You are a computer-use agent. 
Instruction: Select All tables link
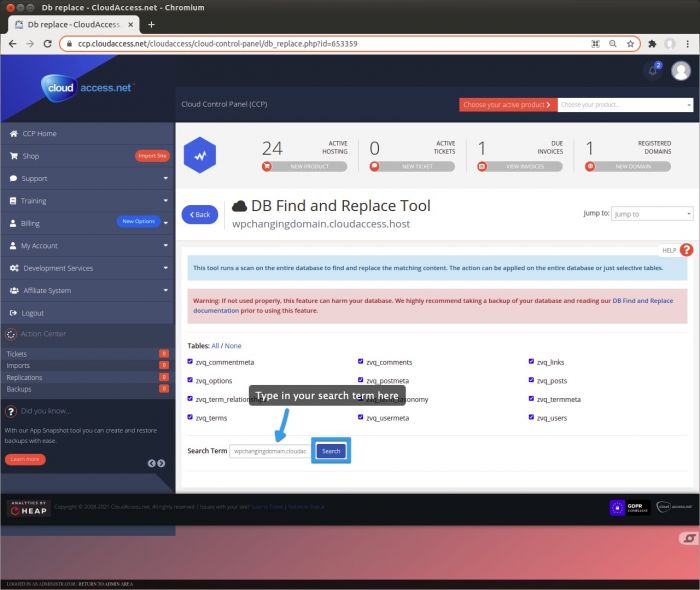(215, 346)
